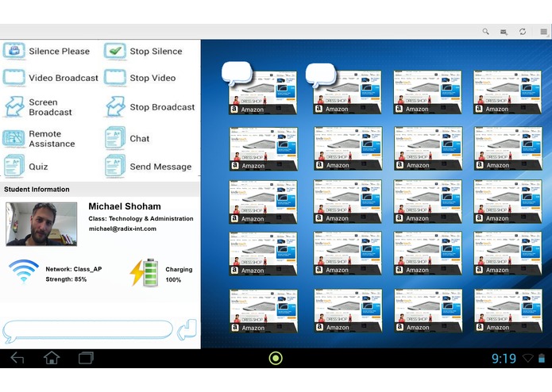The width and height of the screenshot is (552, 392).
Task: Click the search magnifier in top bar
Action: pos(486,32)
